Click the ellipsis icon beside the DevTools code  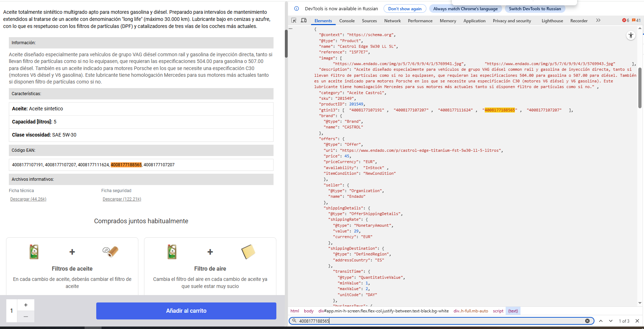(x=291, y=28)
